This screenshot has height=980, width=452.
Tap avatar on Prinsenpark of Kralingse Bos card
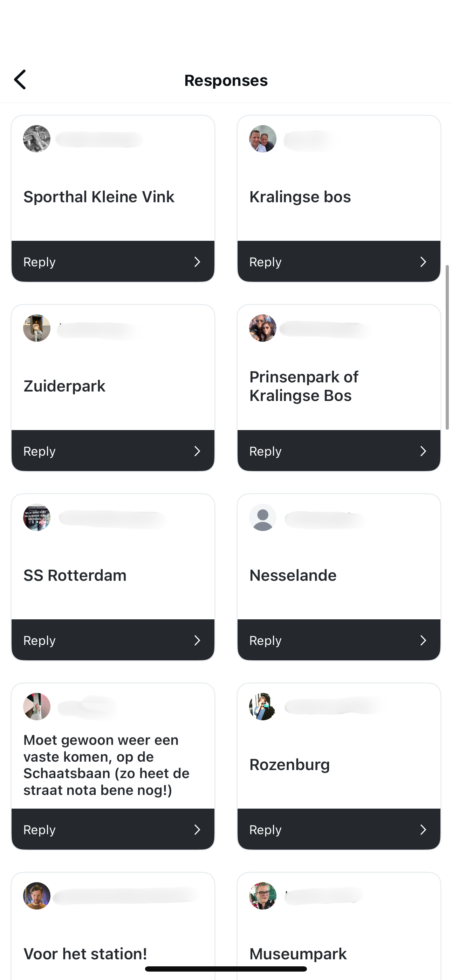click(263, 328)
